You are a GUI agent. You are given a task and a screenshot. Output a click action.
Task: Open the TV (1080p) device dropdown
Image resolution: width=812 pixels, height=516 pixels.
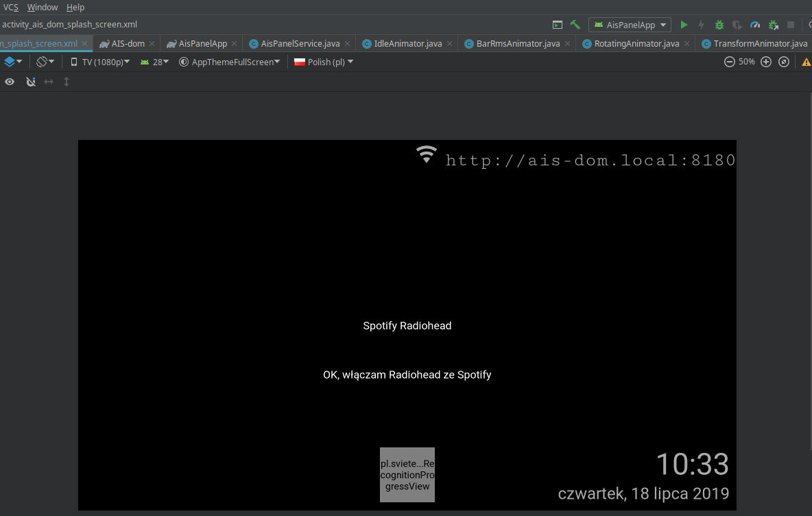[x=100, y=62]
